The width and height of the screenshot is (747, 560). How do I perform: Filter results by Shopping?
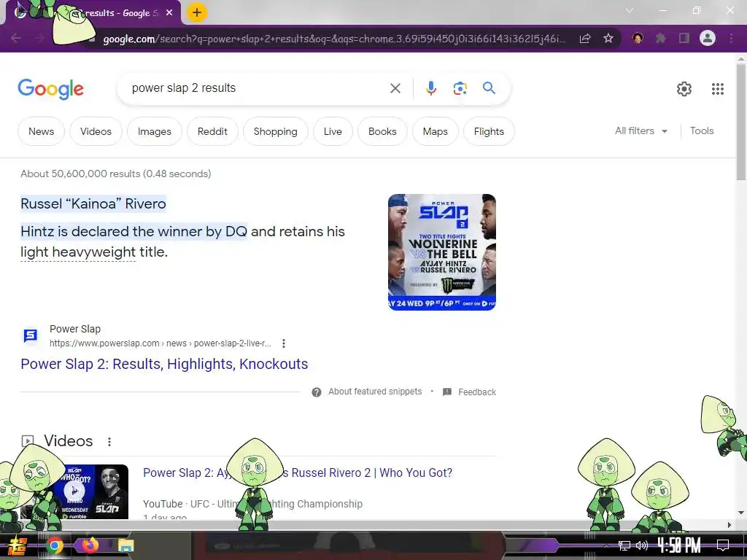pos(275,131)
